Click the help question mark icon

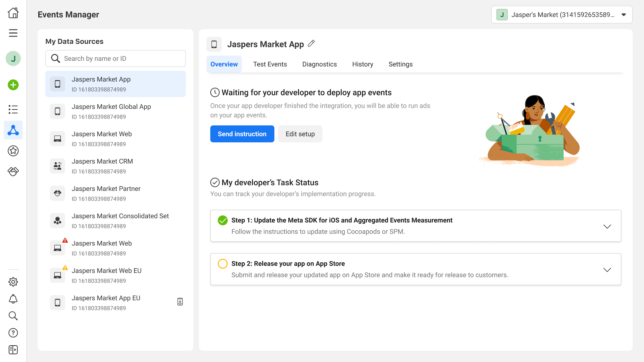(x=13, y=333)
